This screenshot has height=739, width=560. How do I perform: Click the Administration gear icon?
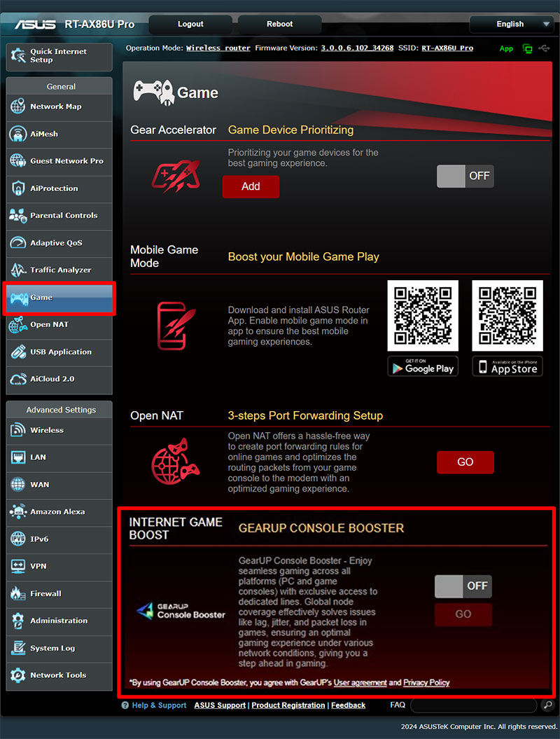tap(18, 621)
